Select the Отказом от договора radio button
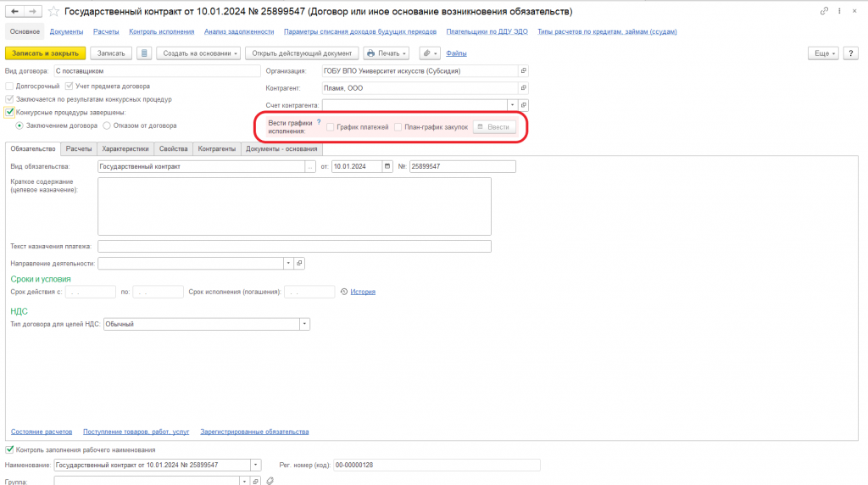Image resolution: width=868 pixels, height=485 pixels. 107,125
